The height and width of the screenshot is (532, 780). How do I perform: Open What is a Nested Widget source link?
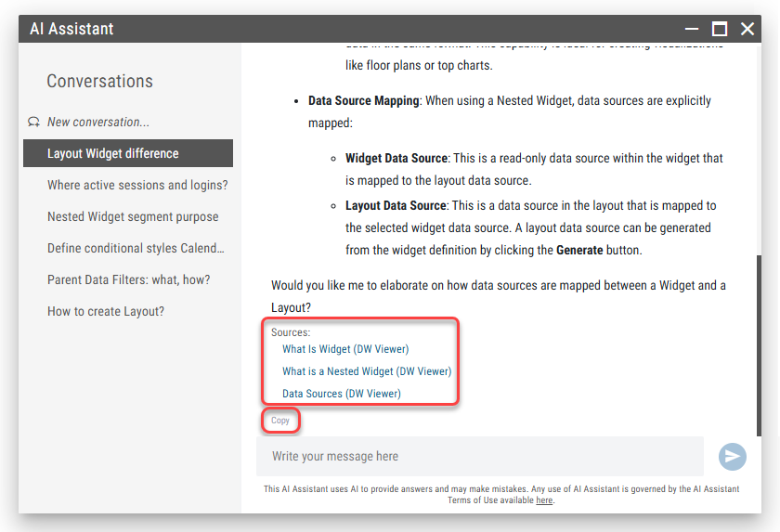[367, 371]
